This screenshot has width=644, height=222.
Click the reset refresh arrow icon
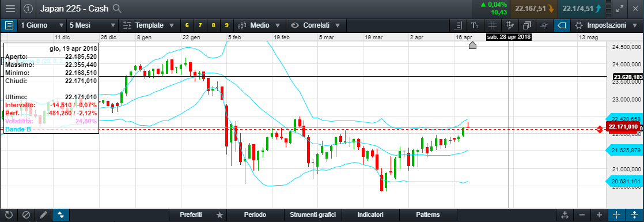9,215
